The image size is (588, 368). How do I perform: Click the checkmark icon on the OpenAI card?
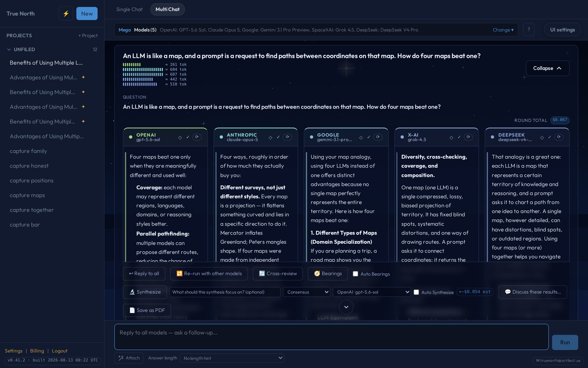(x=188, y=137)
